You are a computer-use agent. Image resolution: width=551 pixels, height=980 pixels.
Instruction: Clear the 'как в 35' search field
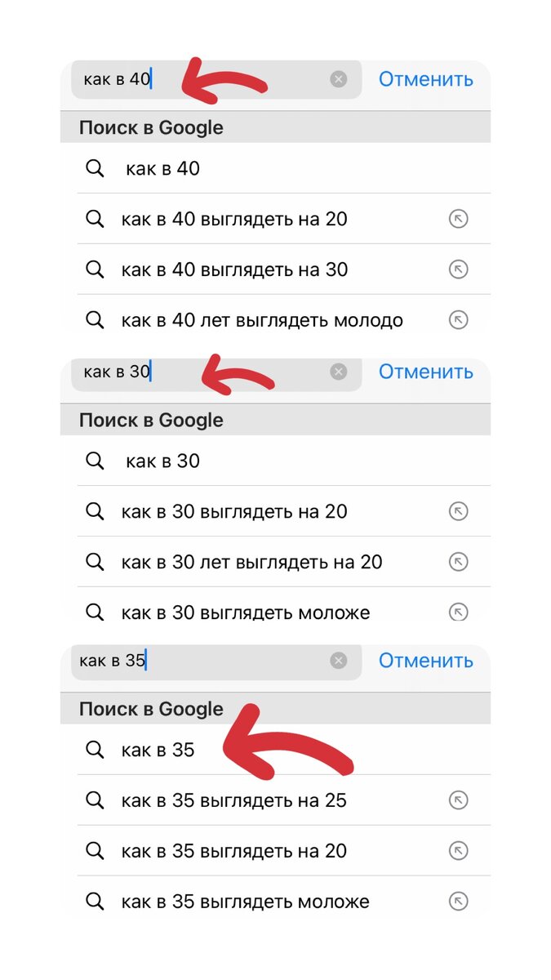click(339, 660)
